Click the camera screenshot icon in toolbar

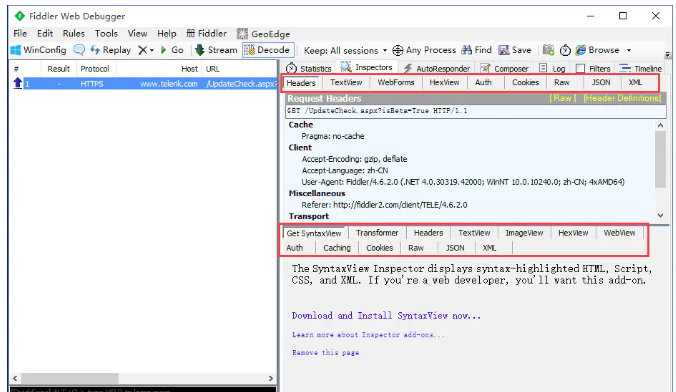click(548, 50)
